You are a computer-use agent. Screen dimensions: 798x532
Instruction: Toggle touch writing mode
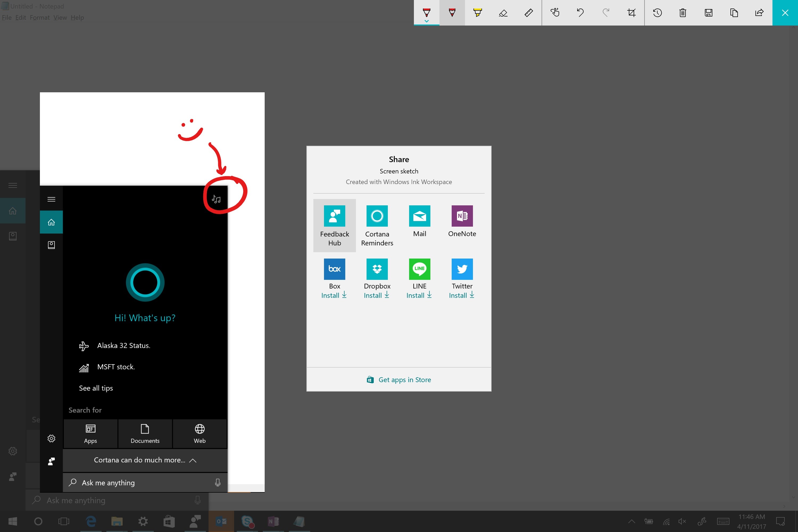(x=555, y=13)
